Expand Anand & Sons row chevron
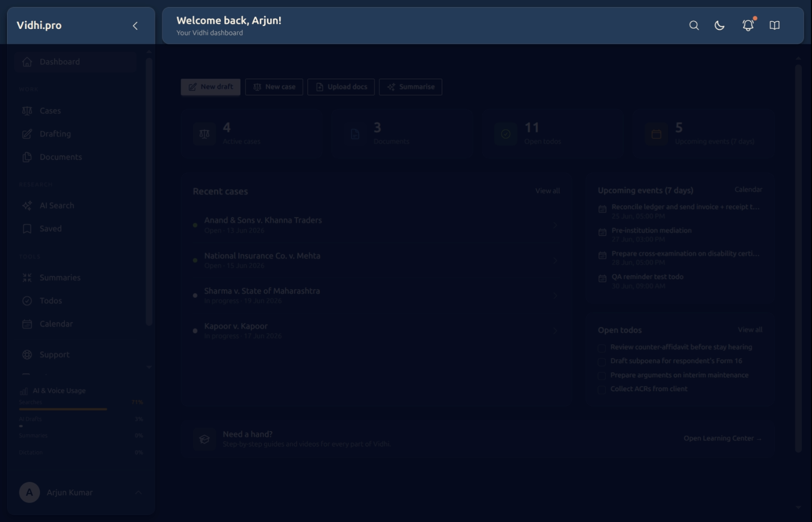The height and width of the screenshot is (522, 812). [x=555, y=225]
